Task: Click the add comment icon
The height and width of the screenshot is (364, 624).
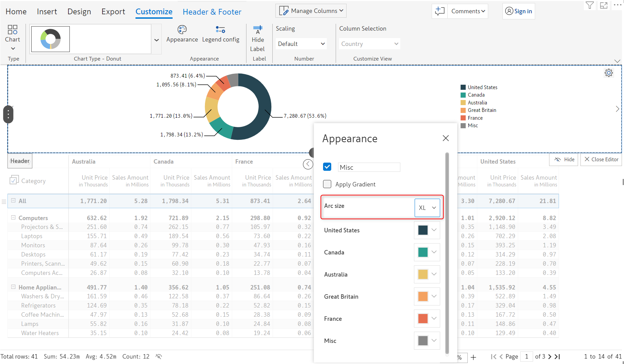Action: [440, 11]
